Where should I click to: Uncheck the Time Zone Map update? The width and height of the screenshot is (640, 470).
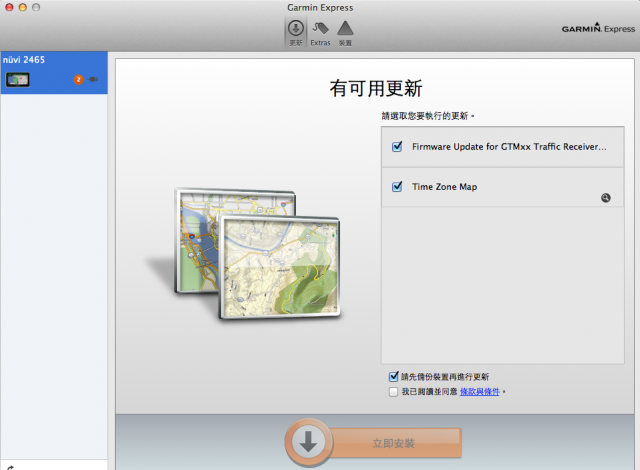[x=397, y=186]
